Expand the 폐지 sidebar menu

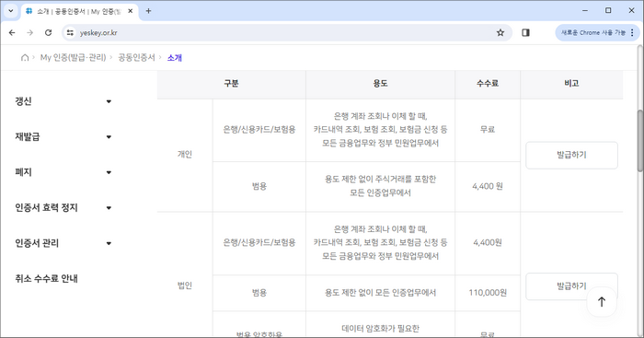(x=63, y=172)
